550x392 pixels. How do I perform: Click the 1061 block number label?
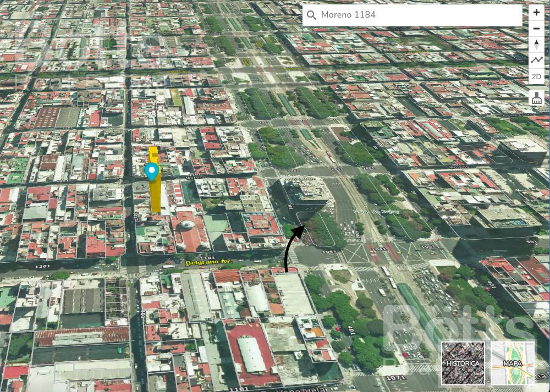(x=328, y=252)
